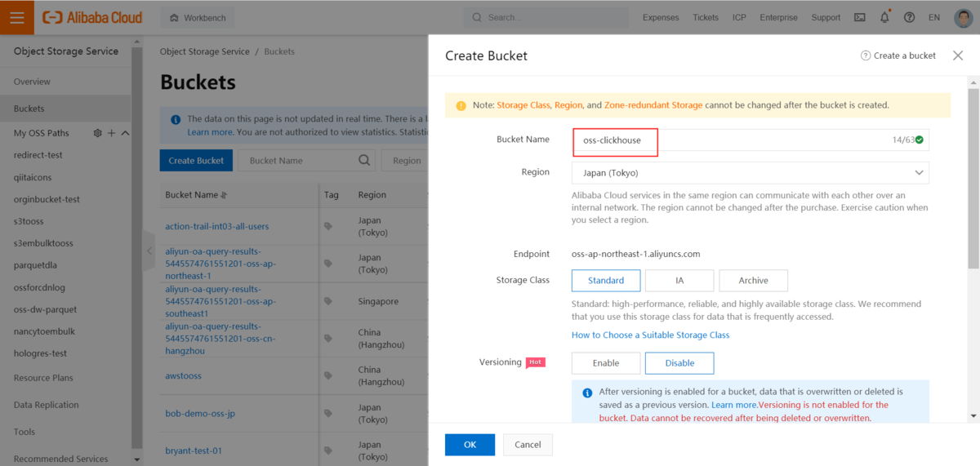Add a path with the plus icon
This screenshot has width=980, height=466.
(x=112, y=133)
